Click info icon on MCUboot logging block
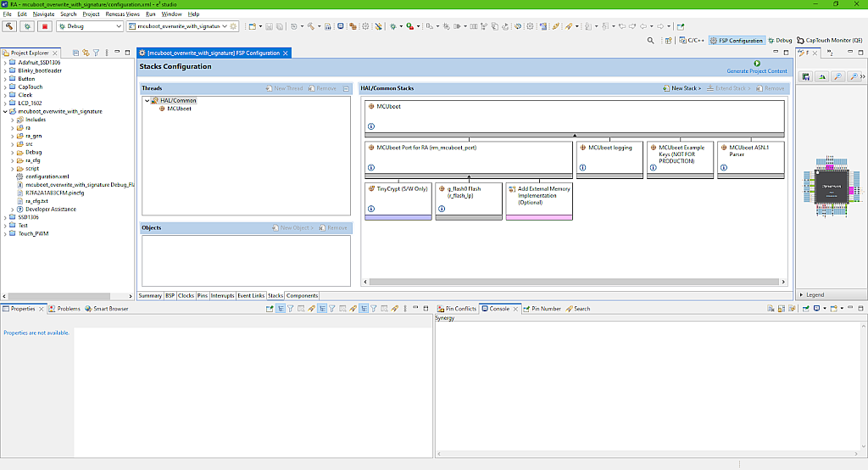868x470 pixels. click(582, 167)
